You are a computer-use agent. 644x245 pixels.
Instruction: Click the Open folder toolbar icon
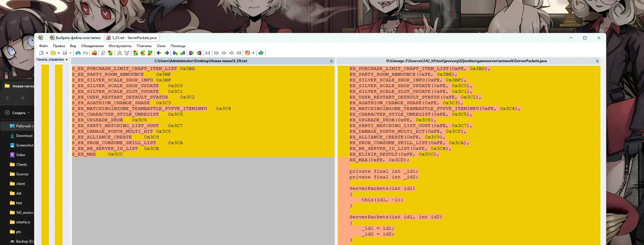[x=53, y=53]
